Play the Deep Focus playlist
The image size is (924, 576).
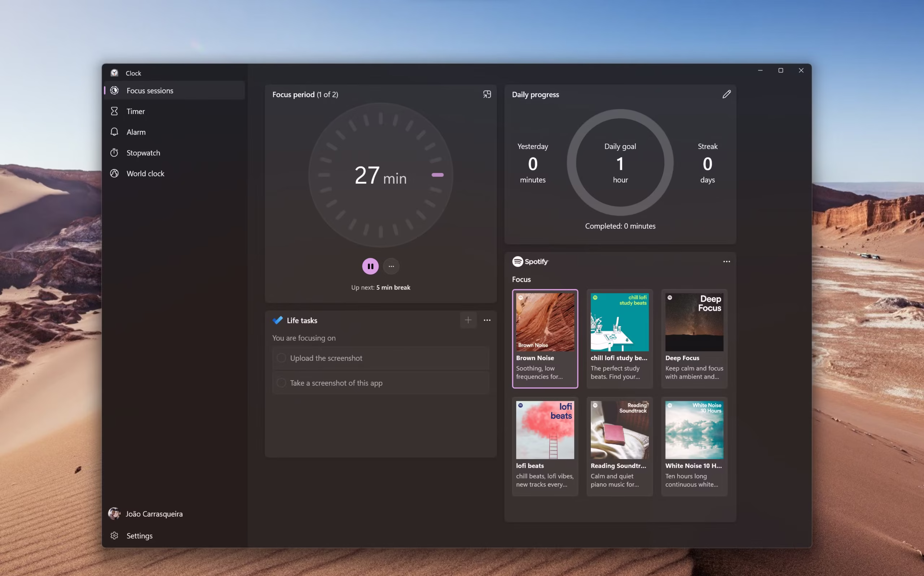[x=694, y=338]
